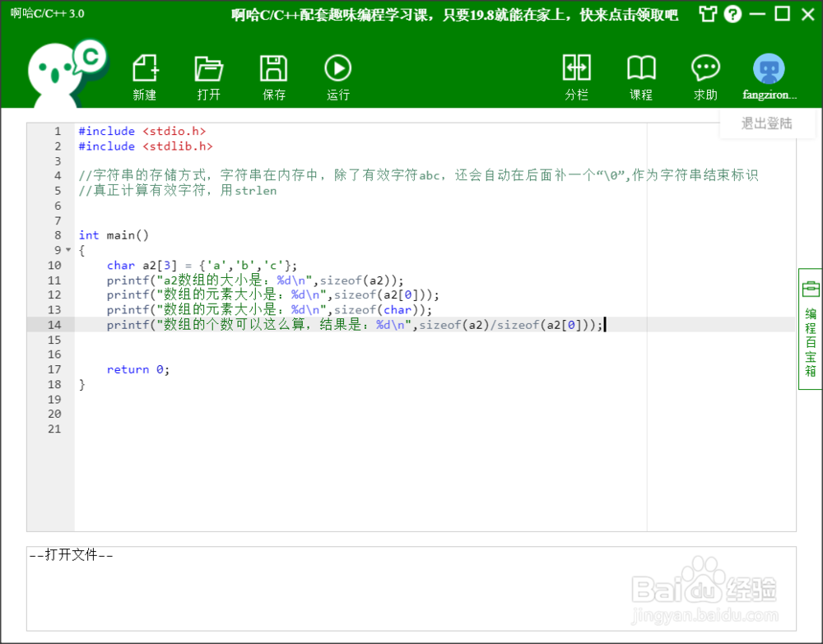
Task: Click the question mark help icon
Action: tap(732, 14)
